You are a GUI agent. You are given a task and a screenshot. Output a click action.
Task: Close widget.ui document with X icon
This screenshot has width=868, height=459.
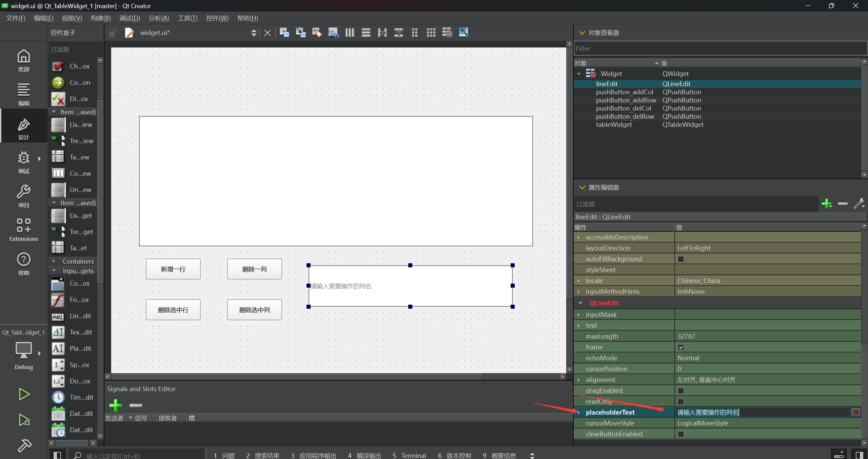tap(268, 33)
